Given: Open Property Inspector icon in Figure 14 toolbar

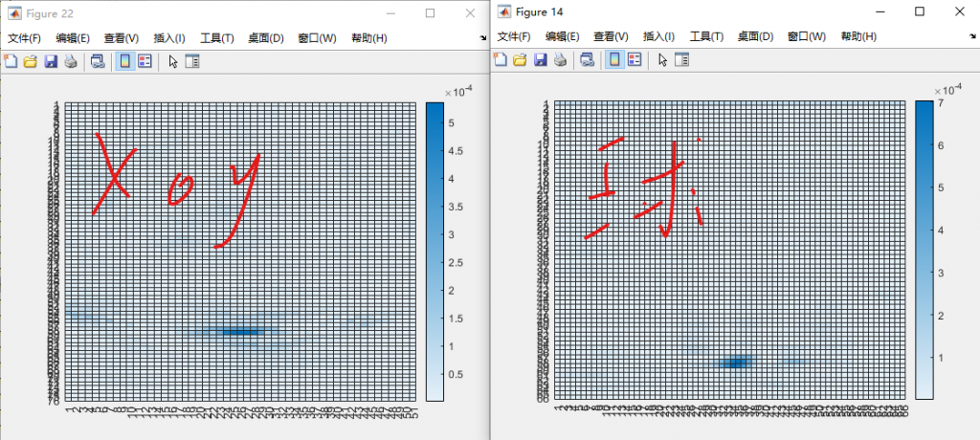Looking at the screenshot, I should coord(682,59).
